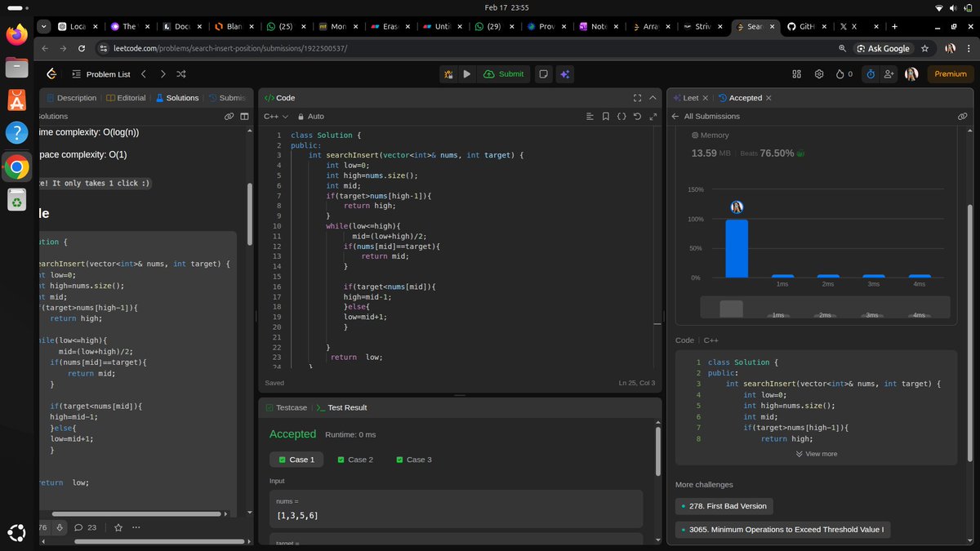Open the notes icon next to Submit

[x=543, y=73]
